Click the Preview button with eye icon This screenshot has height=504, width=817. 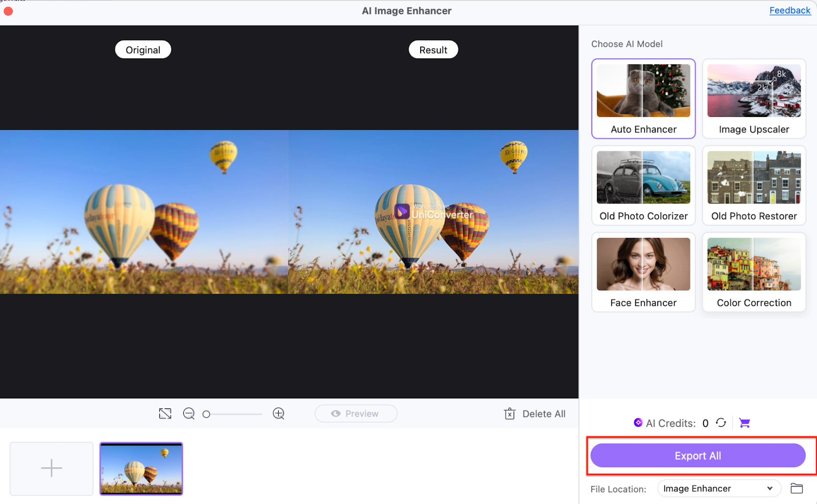click(356, 414)
